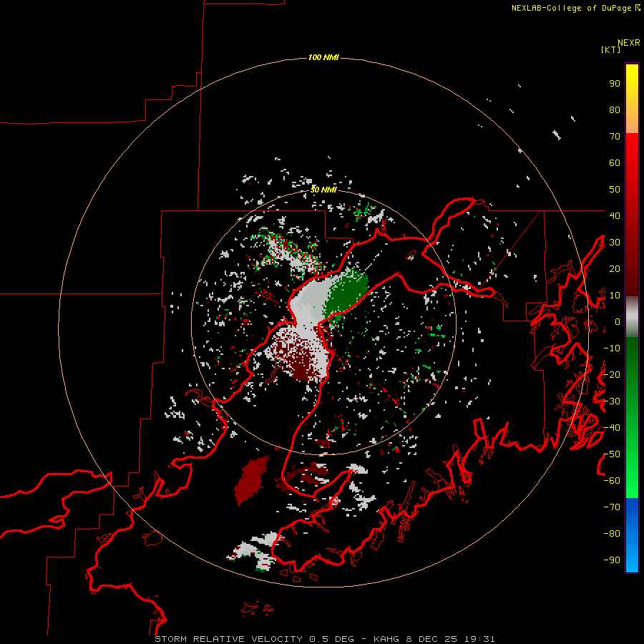Click the "100 NMI" range ring label
644x644 pixels.
coord(323,57)
